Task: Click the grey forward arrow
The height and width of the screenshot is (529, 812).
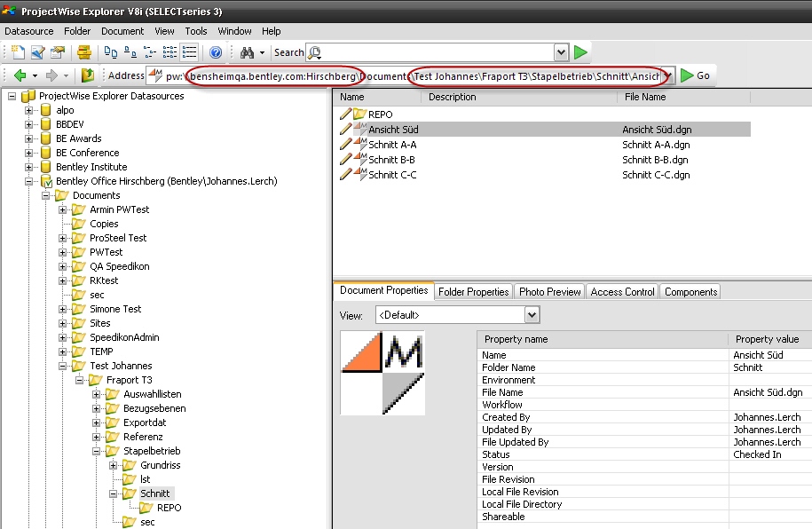Action: point(51,75)
